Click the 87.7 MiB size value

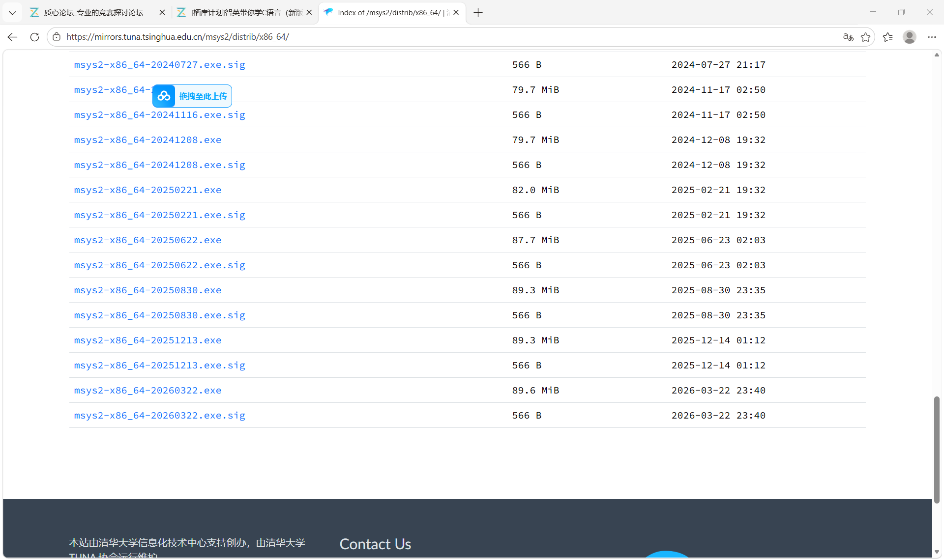(x=535, y=240)
